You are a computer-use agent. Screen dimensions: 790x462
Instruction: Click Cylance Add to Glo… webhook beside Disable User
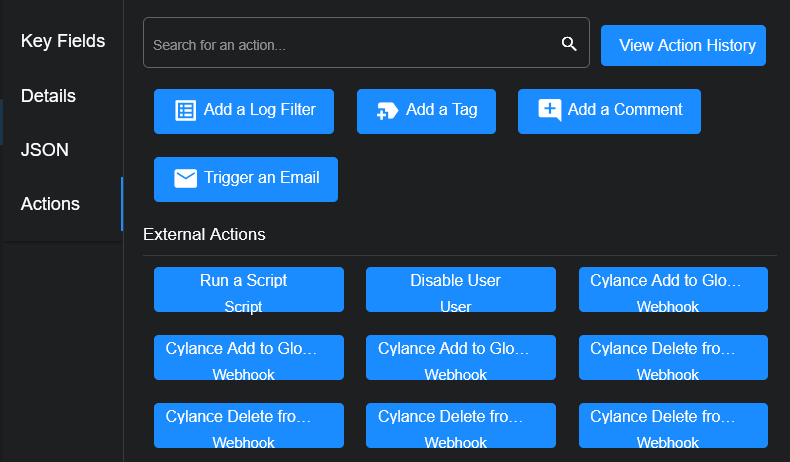click(x=673, y=289)
